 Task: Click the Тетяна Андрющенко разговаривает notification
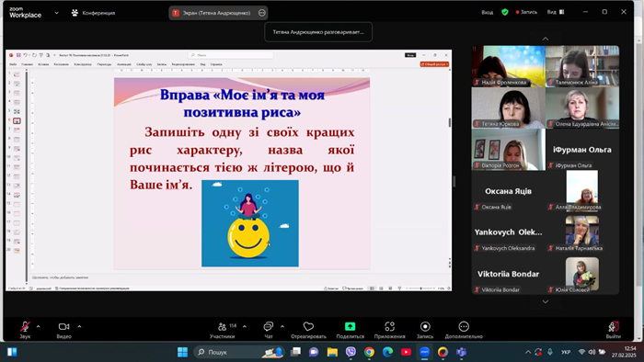pyautogui.click(x=318, y=32)
